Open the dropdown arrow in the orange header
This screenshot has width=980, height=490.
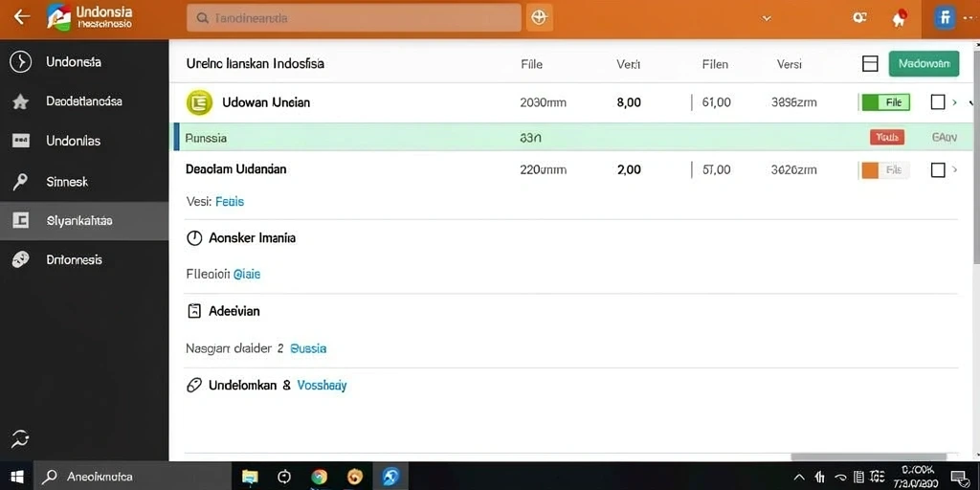click(767, 19)
